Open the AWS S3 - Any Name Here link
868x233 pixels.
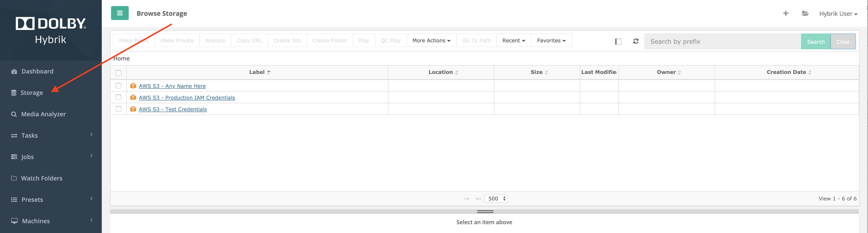172,86
